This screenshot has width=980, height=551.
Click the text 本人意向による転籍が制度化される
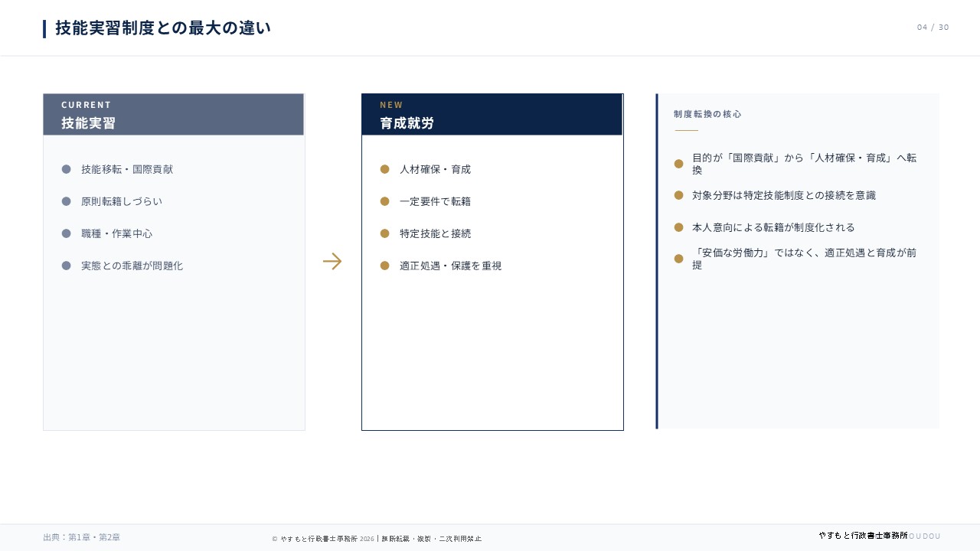[773, 227]
